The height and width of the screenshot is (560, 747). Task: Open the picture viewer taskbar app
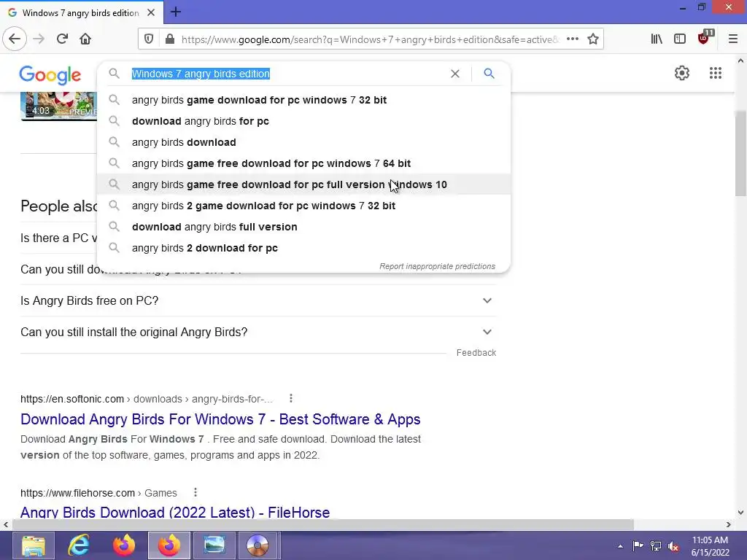point(214,545)
